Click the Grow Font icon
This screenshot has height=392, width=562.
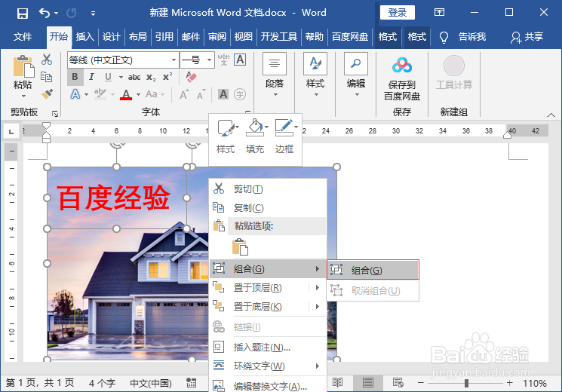184,94
